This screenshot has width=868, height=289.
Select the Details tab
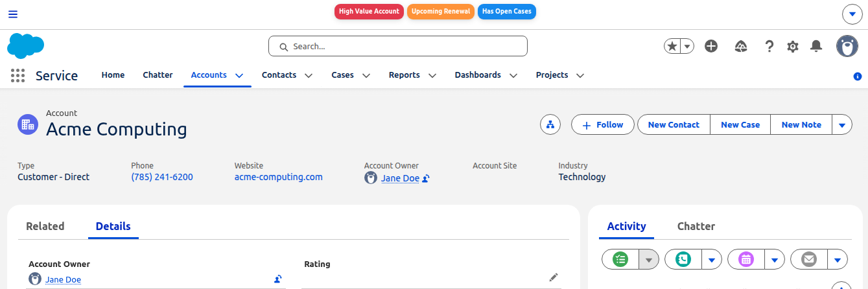113,226
